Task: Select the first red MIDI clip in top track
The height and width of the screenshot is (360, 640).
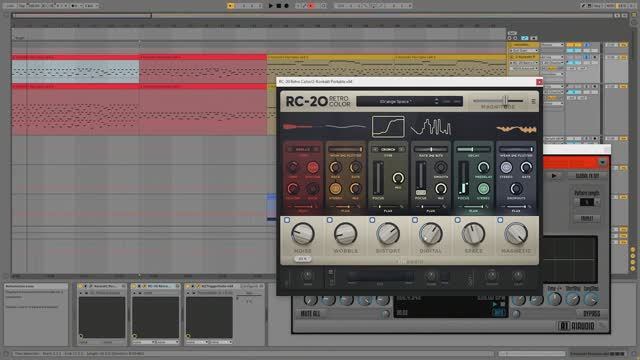Action: tap(76, 69)
